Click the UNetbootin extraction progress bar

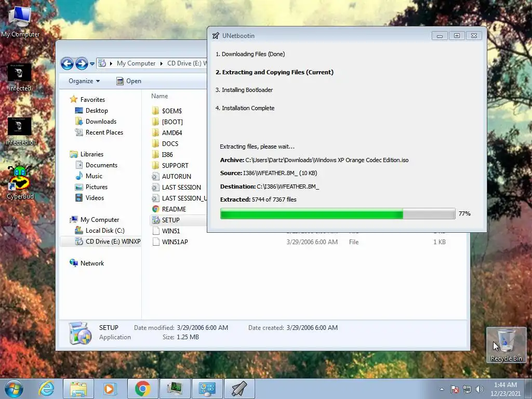(338, 214)
